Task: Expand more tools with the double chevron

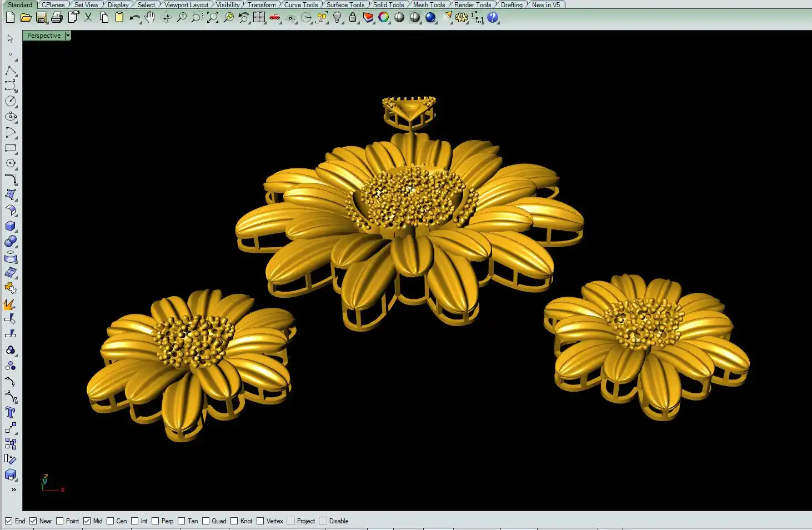Action: [x=13, y=489]
